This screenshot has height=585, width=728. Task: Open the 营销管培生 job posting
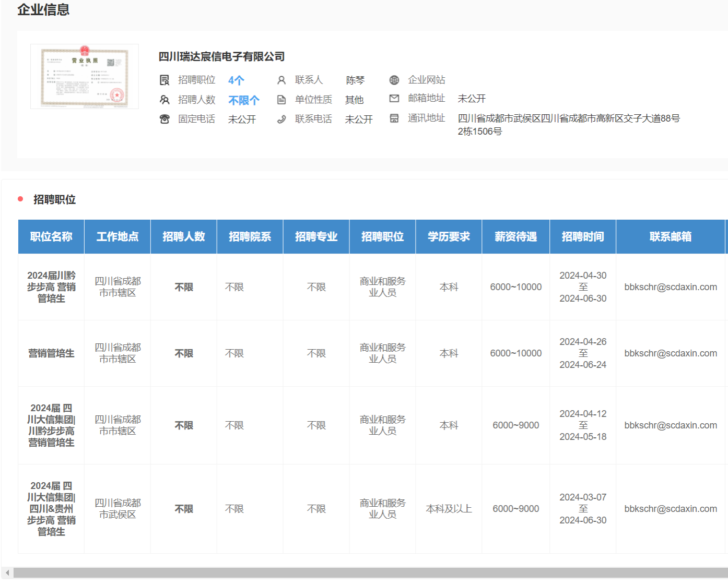pyautogui.click(x=51, y=353)
